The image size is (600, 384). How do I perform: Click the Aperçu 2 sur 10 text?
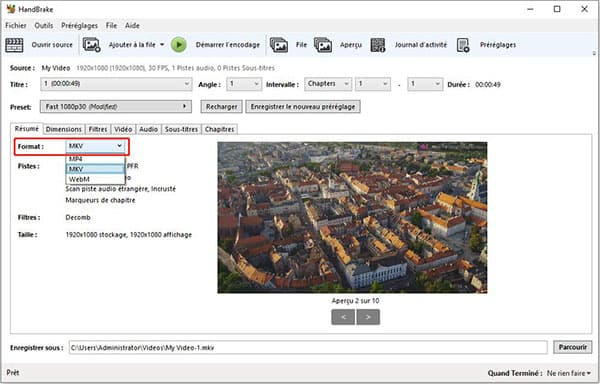coord(355,301)
